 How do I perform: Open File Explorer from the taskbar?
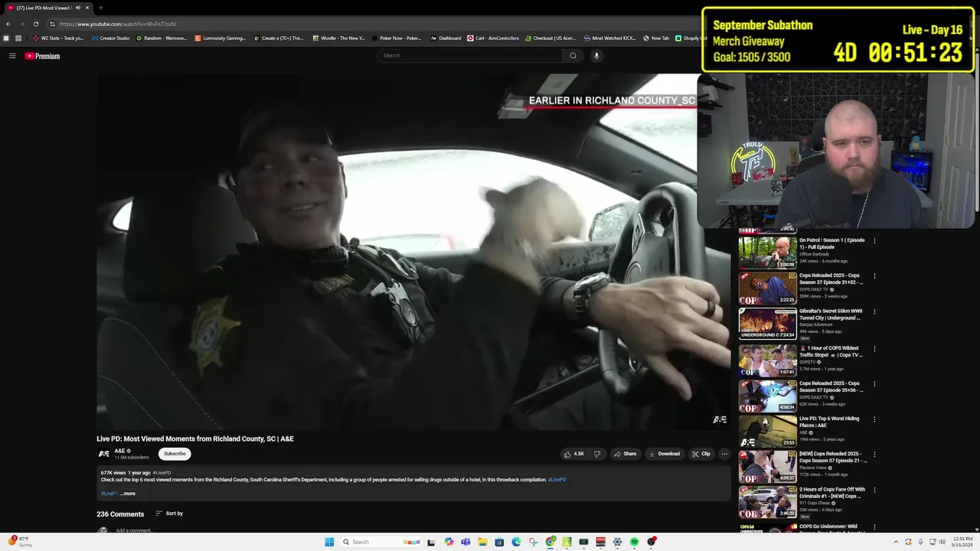pos(483,542)
